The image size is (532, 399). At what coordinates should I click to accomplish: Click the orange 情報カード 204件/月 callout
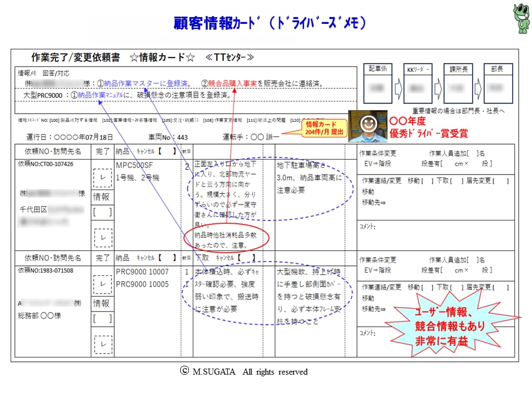tap(324, 128)
